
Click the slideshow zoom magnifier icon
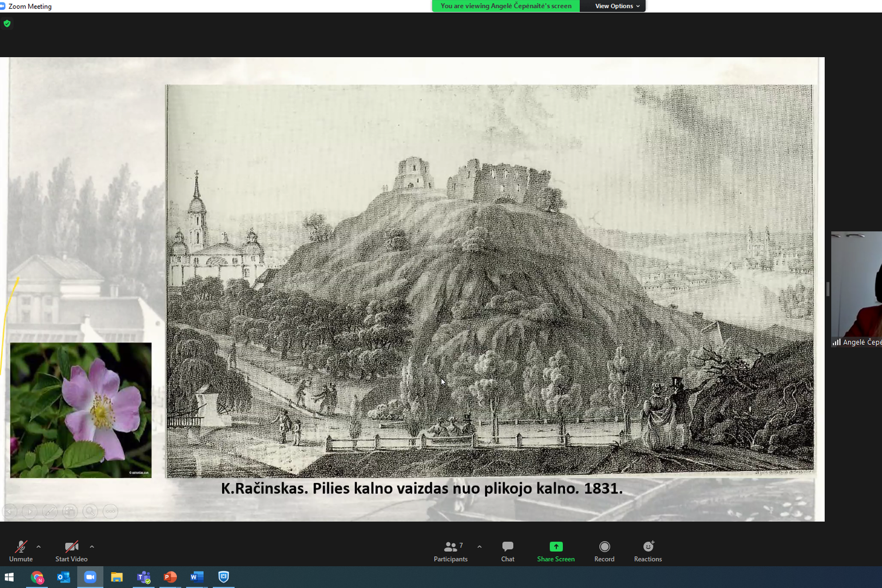pyautogui.click(x=90, y=511)
